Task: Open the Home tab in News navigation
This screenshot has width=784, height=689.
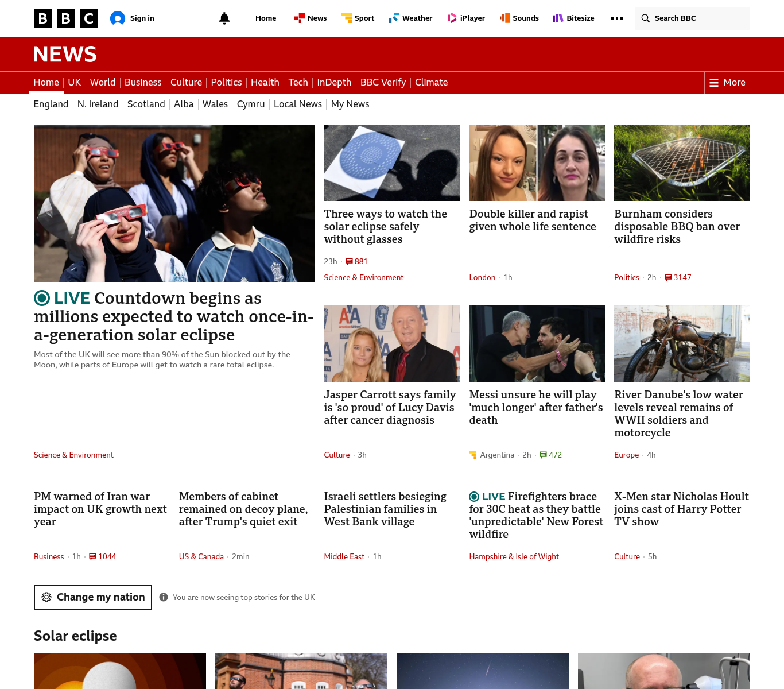Action: 46,83
